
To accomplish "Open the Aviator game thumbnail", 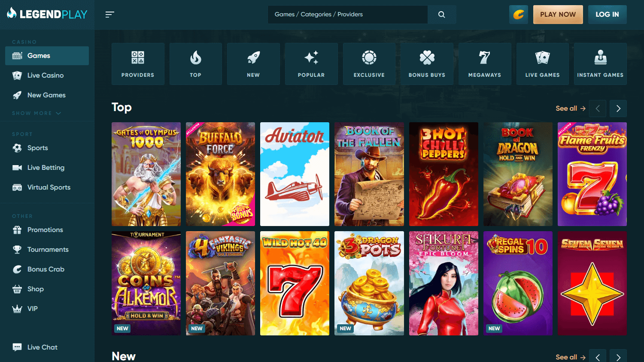I will 295,174.
